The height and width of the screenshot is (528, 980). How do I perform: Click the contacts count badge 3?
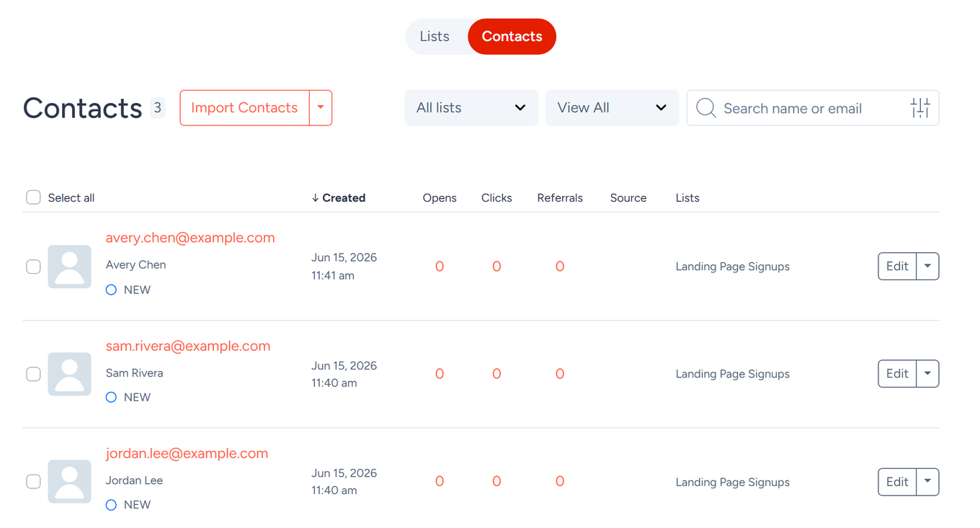(157, 108)
